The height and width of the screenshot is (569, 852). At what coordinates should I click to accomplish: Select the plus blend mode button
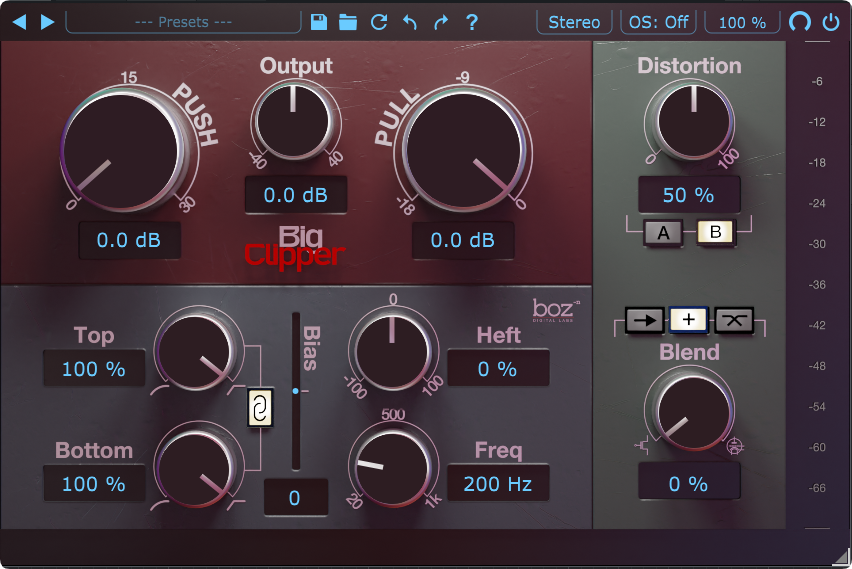[x=688, y=320]
